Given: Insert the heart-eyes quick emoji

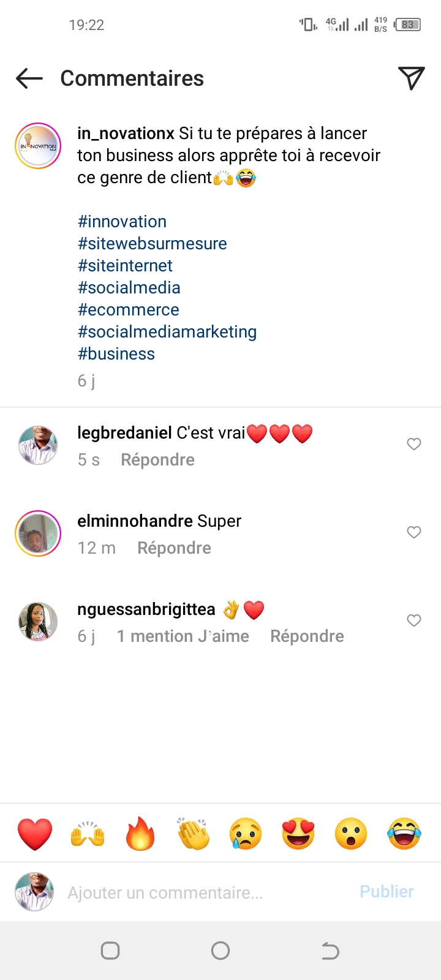Looking at the screenshot, I should coord(298,834).
